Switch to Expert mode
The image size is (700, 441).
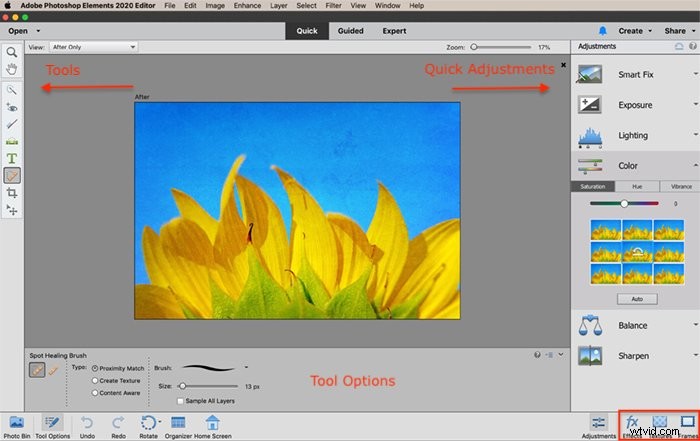tap(394, 31)
